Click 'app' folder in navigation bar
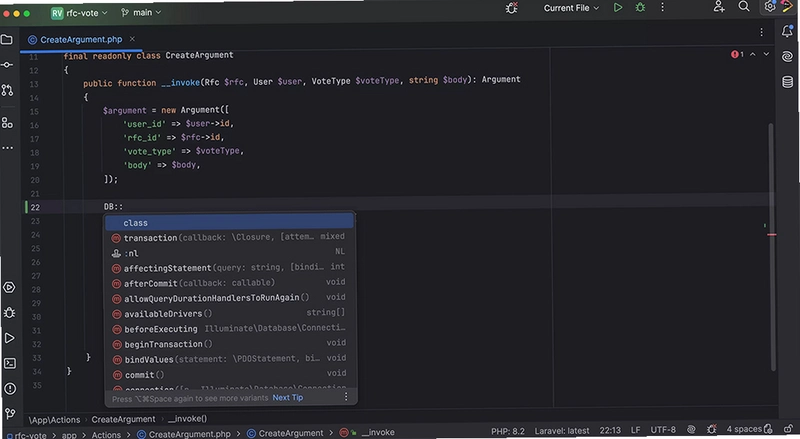The image size is (800, 439). (69, 435)
